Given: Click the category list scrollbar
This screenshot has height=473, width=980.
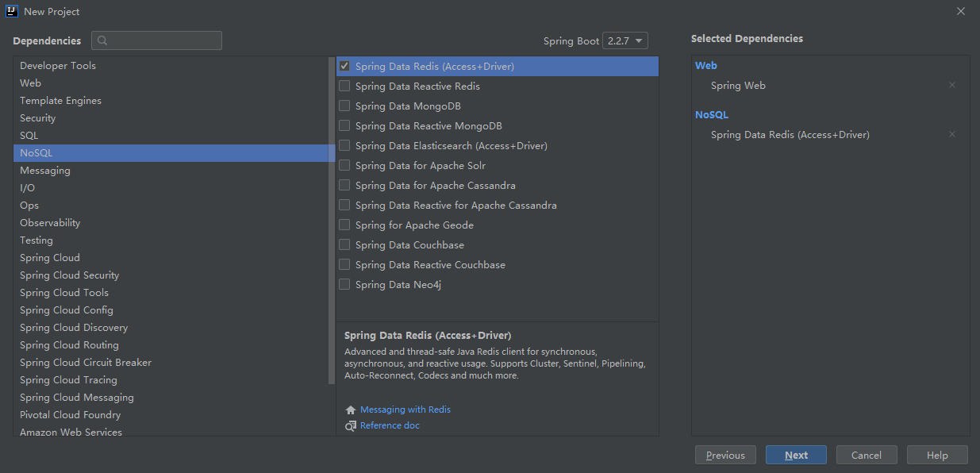Looking at the screenshot, I should coord(332,221).
